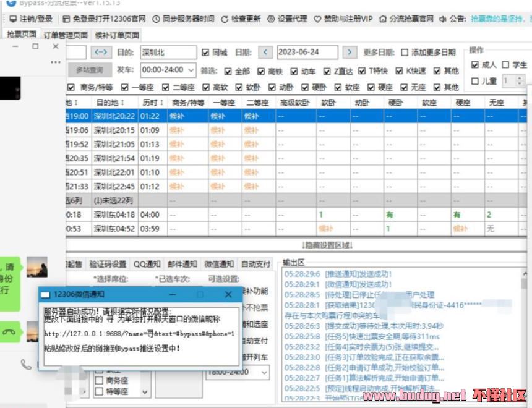Switch to 候补订单页面 tab
The image size is (532, 408).
[x=117, y=35]
